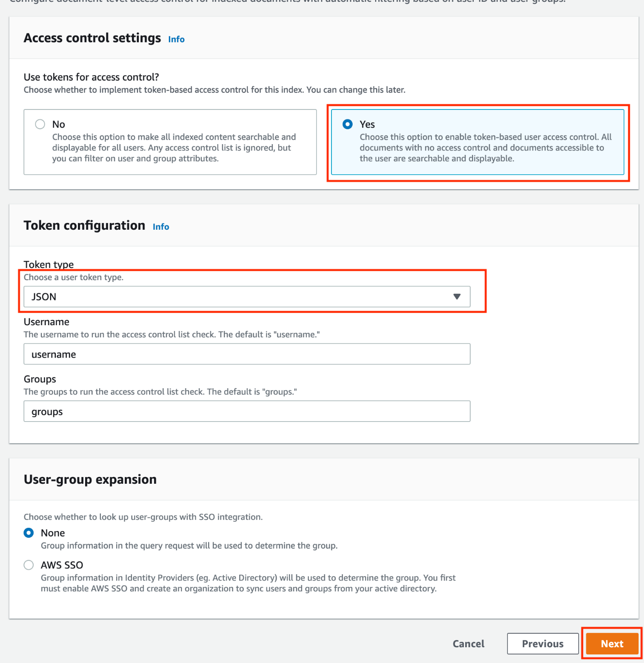Go back with the Previous button
Viewport: 644px width, 663px height.
tap(542, 644)
